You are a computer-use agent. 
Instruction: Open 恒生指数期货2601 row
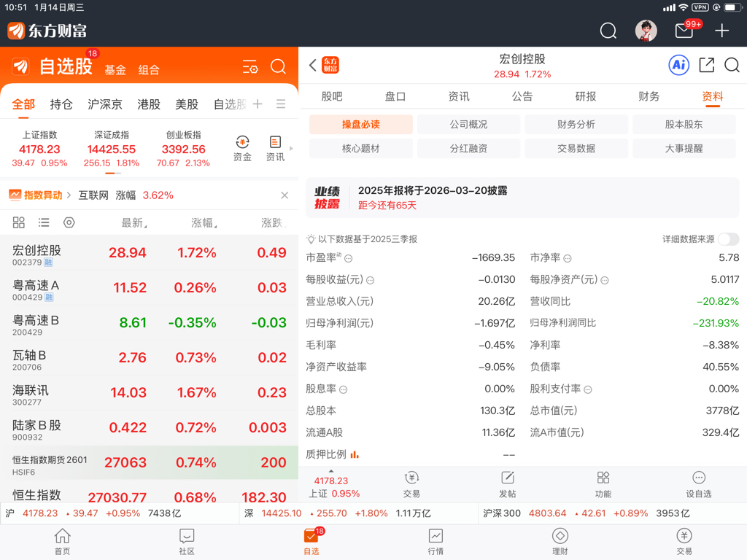coord(149,463)
